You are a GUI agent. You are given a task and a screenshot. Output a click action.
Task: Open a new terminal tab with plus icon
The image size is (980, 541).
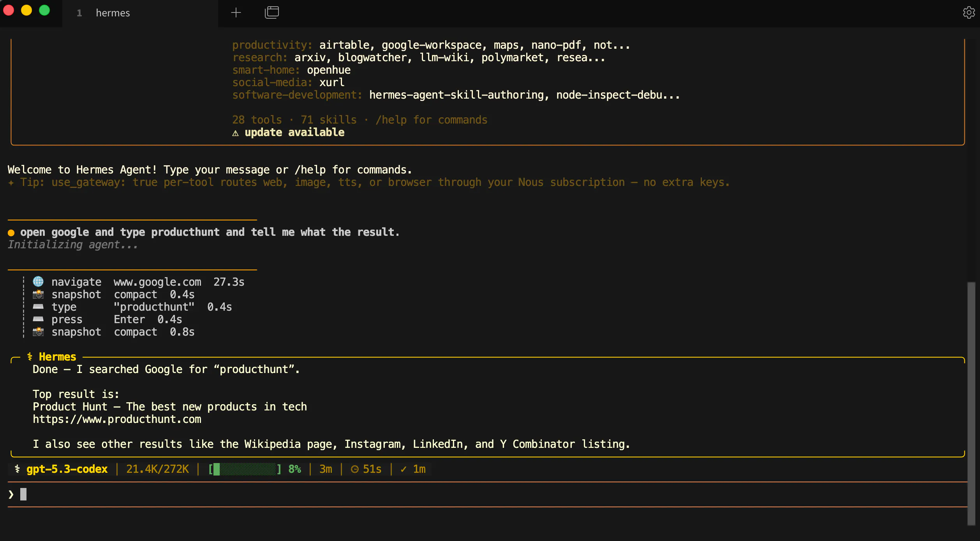pyautogui.click(x=236, y=13)
